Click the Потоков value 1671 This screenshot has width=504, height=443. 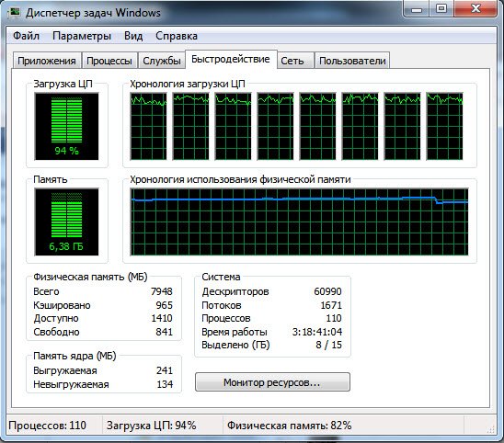point(331,305)
